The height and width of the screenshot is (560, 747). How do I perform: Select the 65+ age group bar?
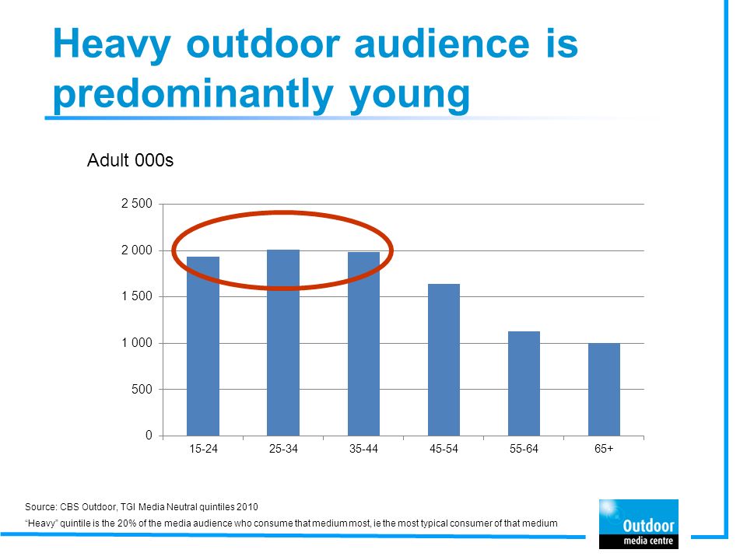coord(604,390)
